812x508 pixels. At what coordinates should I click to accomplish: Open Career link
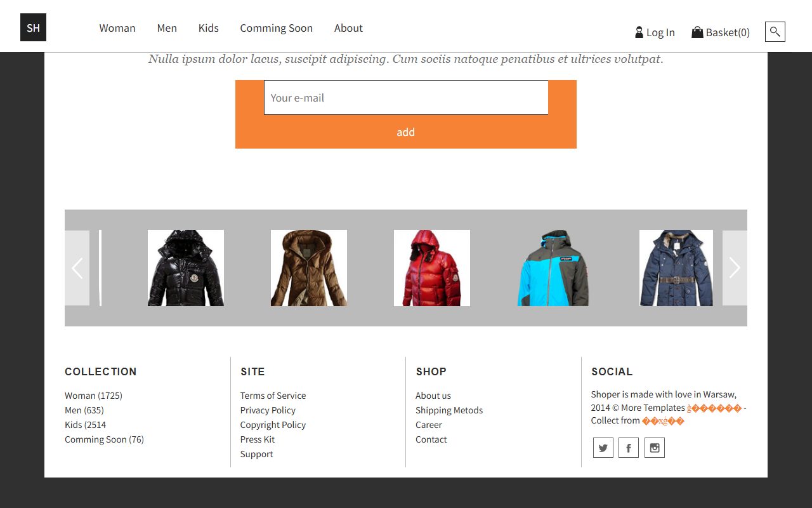pos(429,425)
